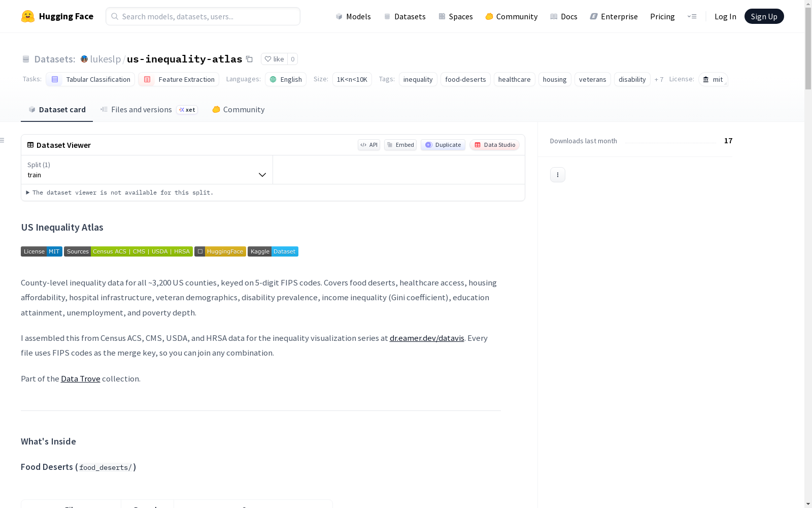Focus the search models, datasets, users field
Viewport: 812px width, 508px height.
tap(203, 16)
